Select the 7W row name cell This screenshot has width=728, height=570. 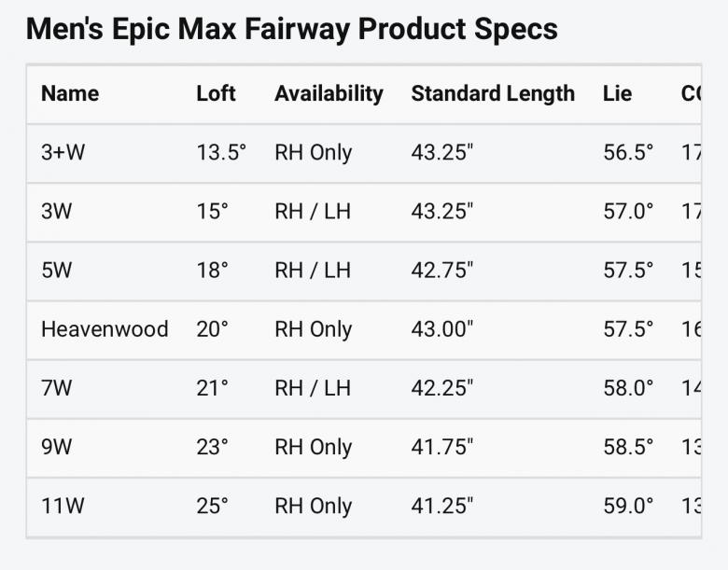point(56,388)
